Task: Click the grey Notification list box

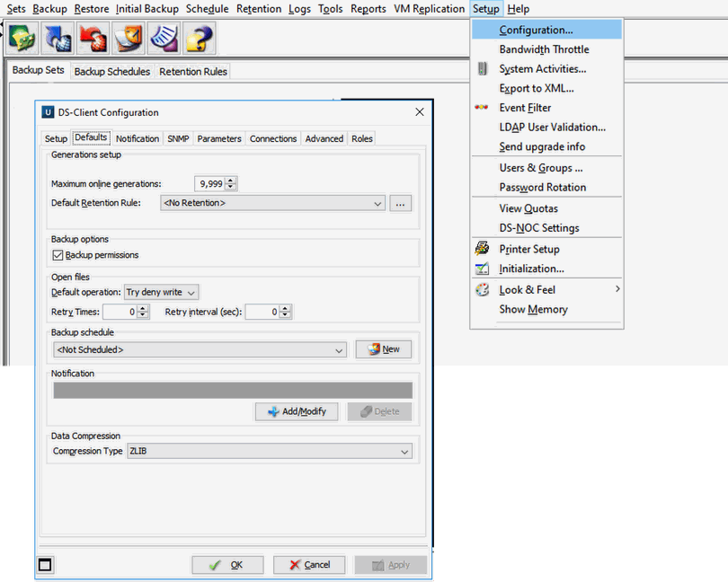Action: [233, 391]
